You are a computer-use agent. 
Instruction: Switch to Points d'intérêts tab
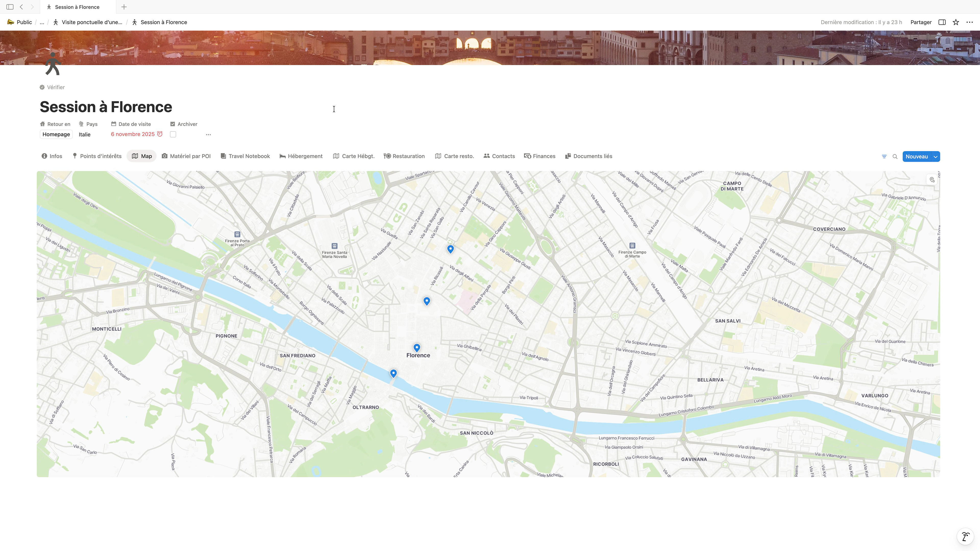[x=97, y=156]
